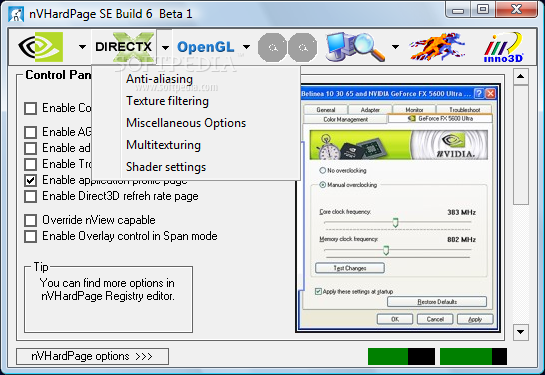Minimize the nVHardPage window
The width and height of the screenshot is (545, 375).
coord(458,10)
